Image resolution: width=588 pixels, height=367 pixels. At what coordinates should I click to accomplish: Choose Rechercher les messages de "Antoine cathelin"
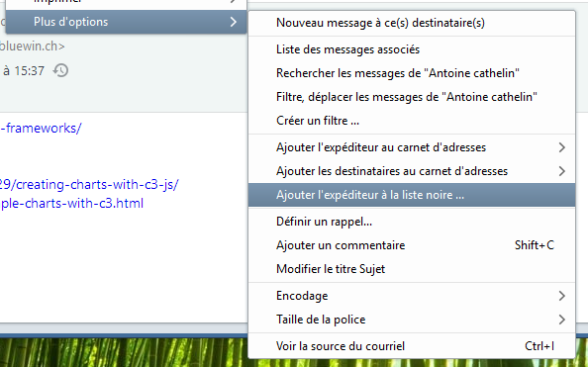pos(412,73)
